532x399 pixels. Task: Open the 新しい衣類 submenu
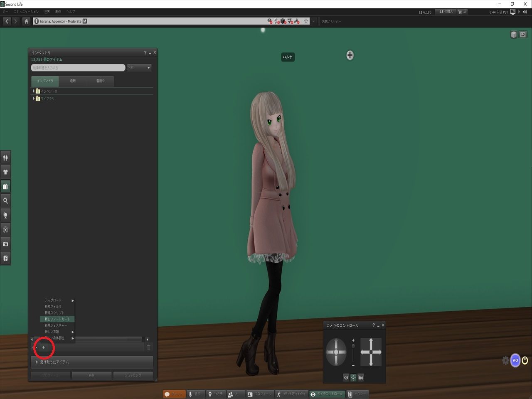tap(57, 332)
